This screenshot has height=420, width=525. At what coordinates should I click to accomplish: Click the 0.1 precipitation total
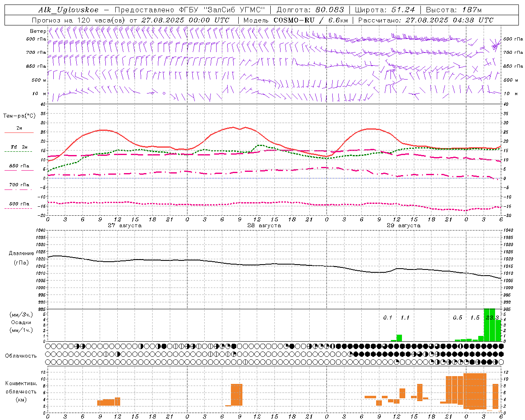coord(388,317)
